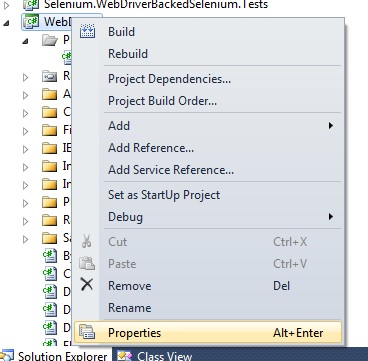The height and width of the screenshot is (361, 368).
Task: Click the Selenium.WebDriverBackedSelenium.Tests project icon
Action: pyautogui.click(x=32, y=4)
